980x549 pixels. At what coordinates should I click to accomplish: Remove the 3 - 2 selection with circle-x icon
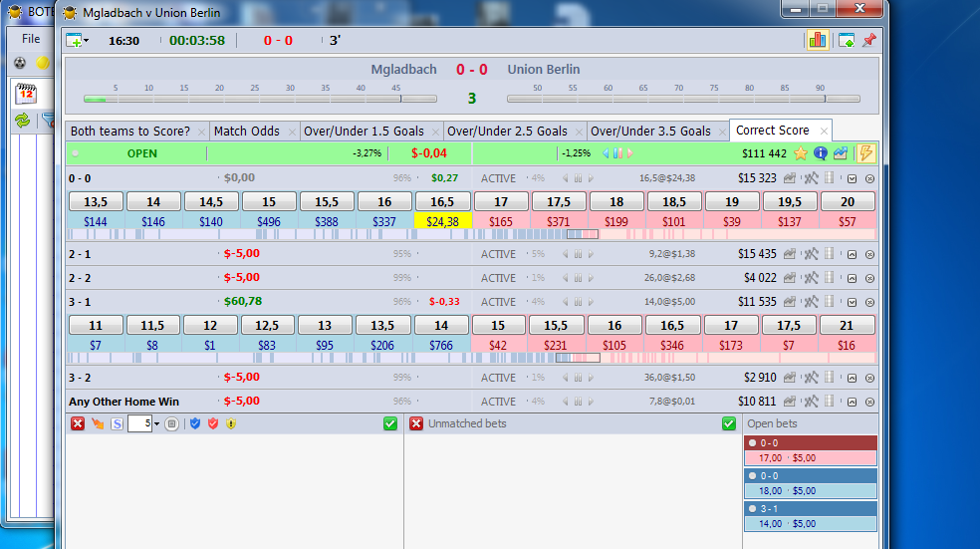click(x=869, y=379)
